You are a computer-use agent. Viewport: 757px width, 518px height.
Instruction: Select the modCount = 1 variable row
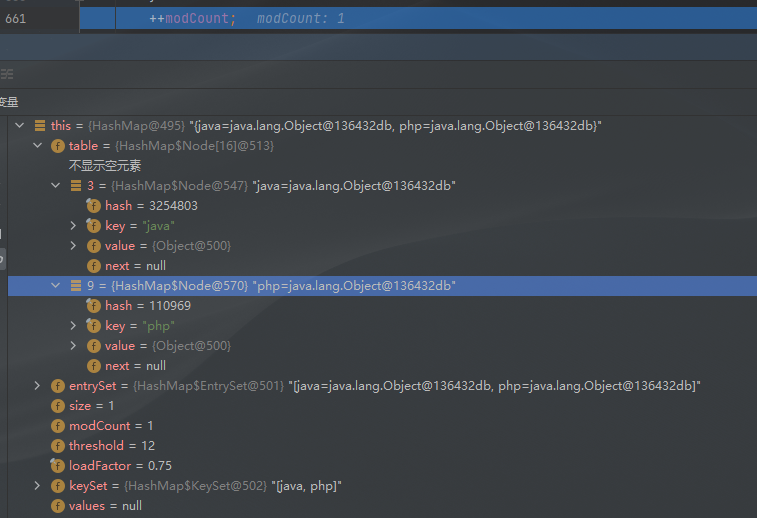click(x=382, y=425)
